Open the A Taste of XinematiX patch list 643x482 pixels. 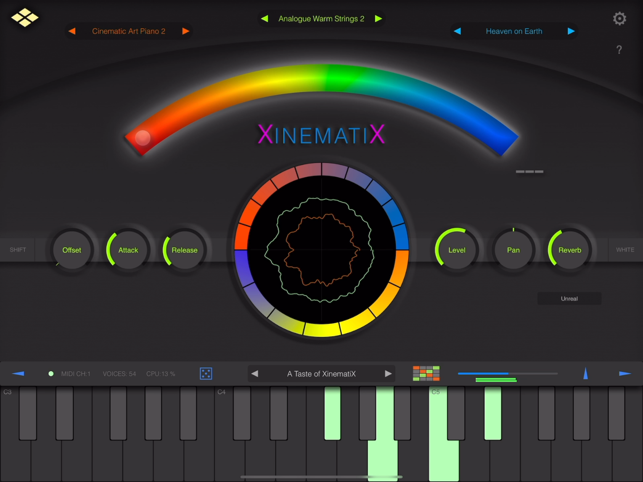tap(322, 374)
